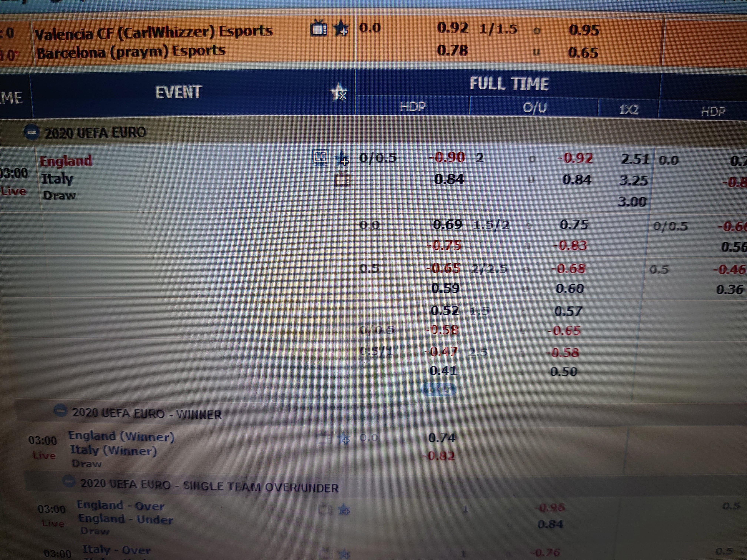Viewport: 747px width, 560px height.
Task: Click the EVENT column header
Action: 178,92
